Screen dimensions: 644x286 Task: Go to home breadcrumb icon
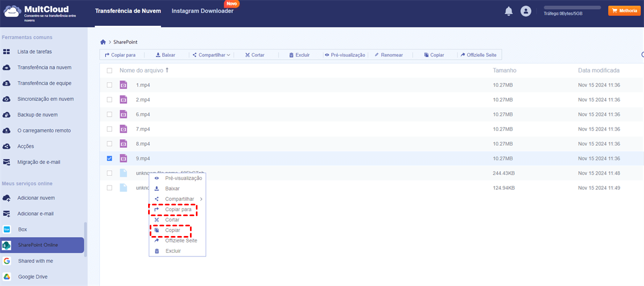(103, 42)
